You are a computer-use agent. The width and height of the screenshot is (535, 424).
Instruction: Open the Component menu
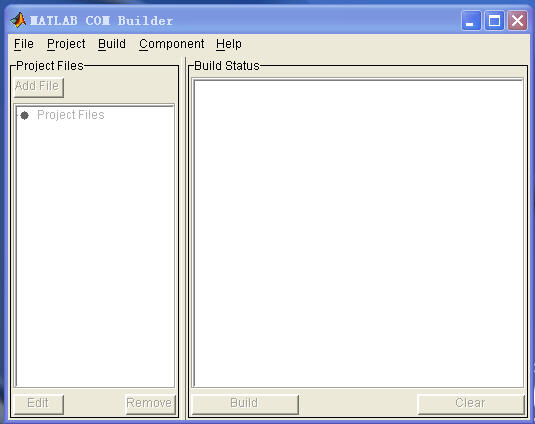point(172,44)
